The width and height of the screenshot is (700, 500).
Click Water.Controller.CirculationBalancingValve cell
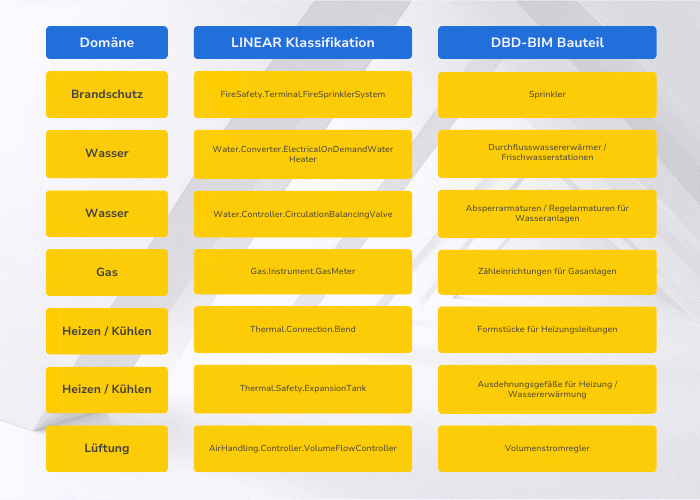coord(303,214)
